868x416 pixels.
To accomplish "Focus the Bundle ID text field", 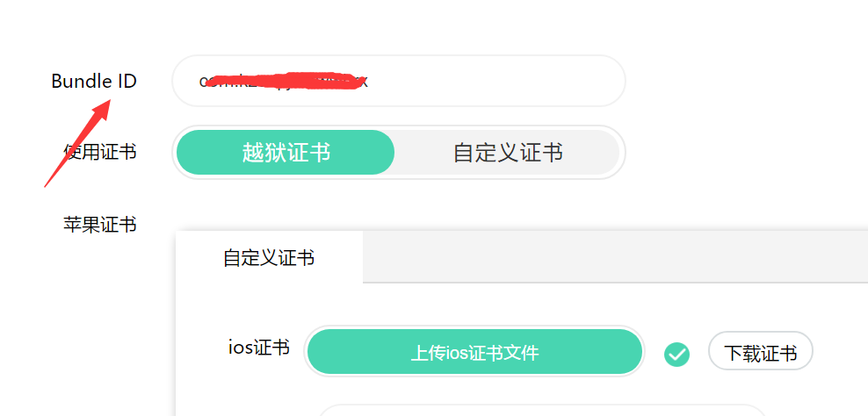I will (x=399, y=81).
